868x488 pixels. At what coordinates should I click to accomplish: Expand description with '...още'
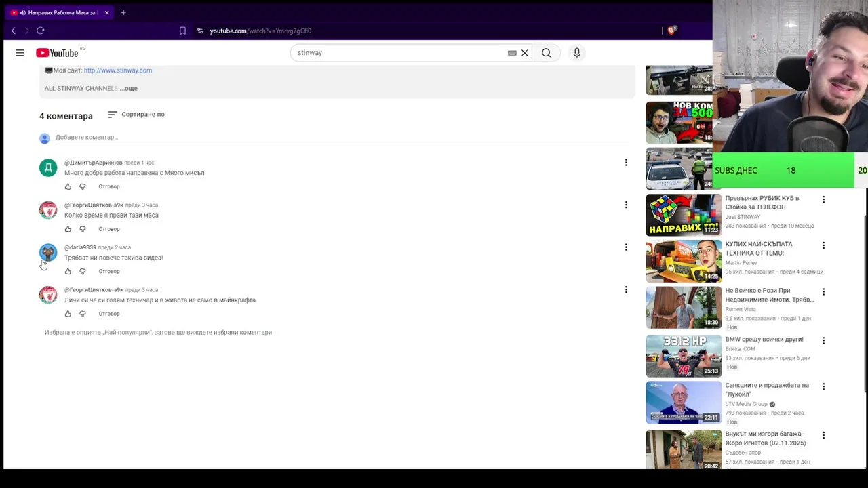[129, 88]
